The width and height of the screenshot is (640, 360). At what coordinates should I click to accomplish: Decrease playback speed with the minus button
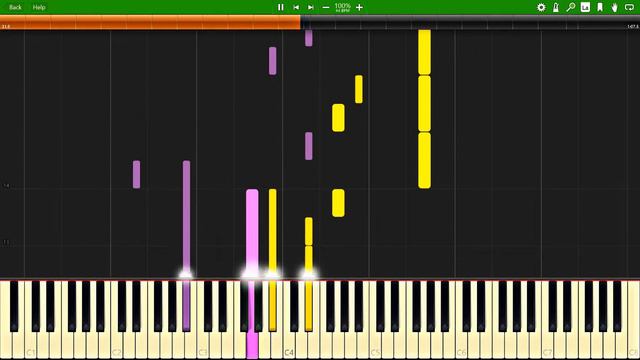[326, 7]
